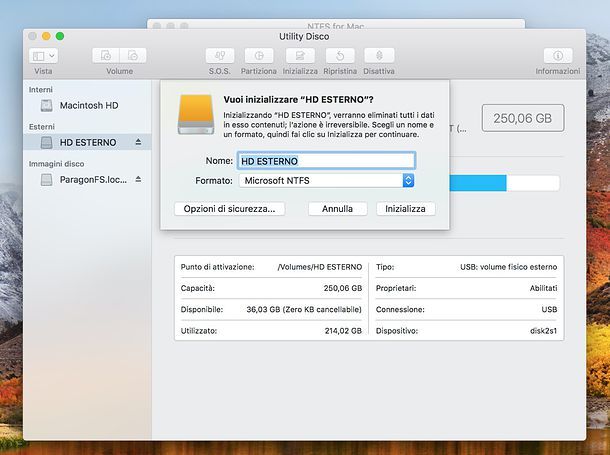Click the Esterni section header
Image resolution: width=610 pixels, height=455 pixels.
42,127
